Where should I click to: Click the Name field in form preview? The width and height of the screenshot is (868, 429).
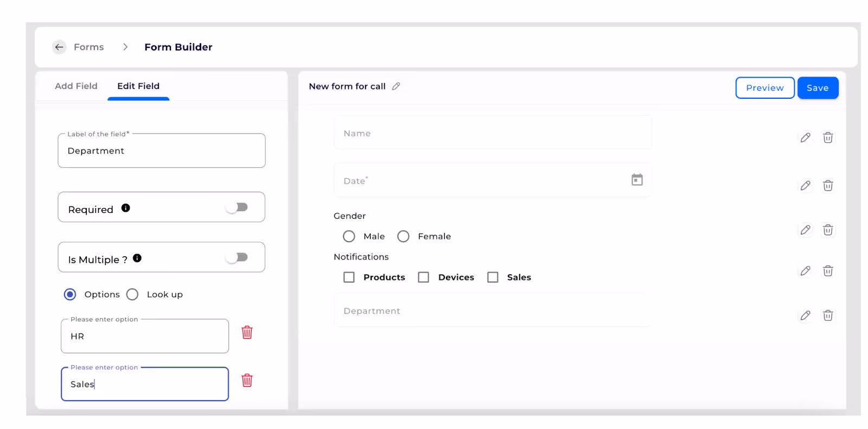click(x=493, y=133)
